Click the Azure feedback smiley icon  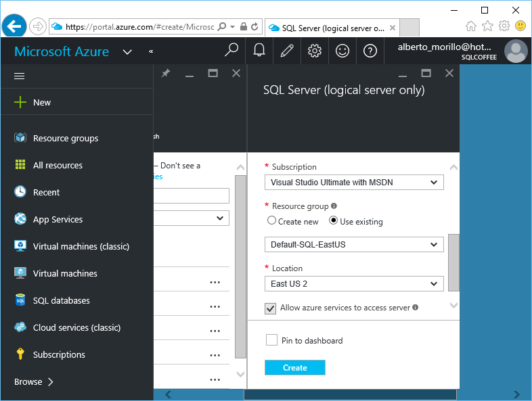click(342, 51)
